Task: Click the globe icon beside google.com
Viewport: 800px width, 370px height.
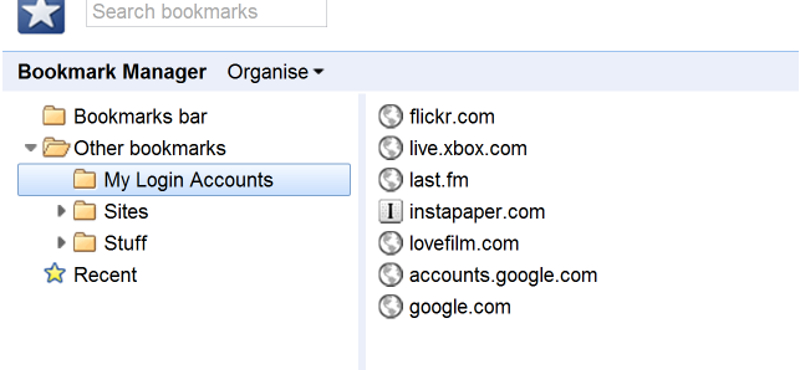Action: pos(390,307)
